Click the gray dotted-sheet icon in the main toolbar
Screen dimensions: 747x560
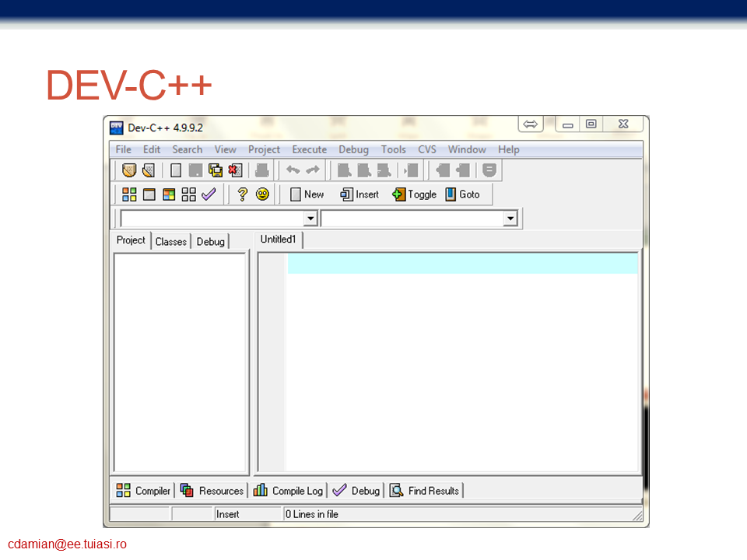pos(149,170)
